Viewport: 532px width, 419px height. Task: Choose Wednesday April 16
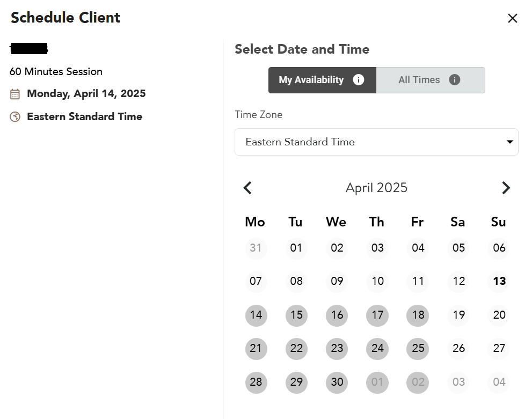pos(337,315)
